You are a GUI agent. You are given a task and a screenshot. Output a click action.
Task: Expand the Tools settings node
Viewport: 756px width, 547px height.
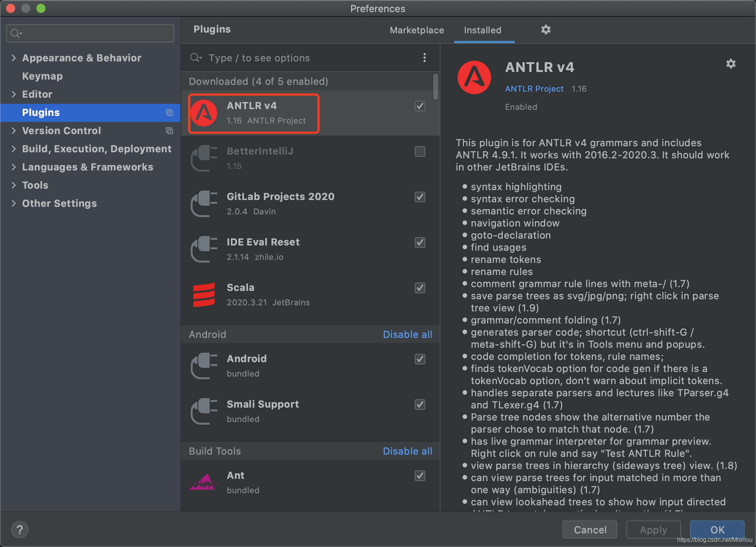pos(14,185)
